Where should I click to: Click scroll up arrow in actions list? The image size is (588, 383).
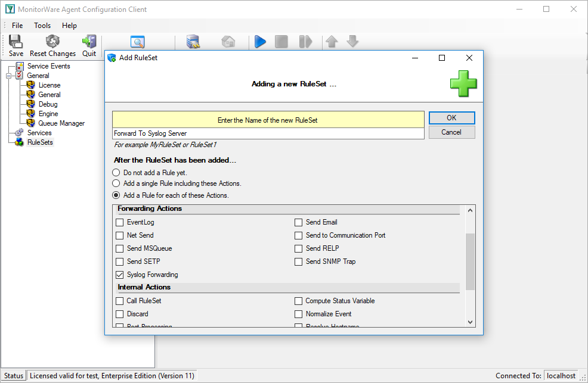(471, 210)
